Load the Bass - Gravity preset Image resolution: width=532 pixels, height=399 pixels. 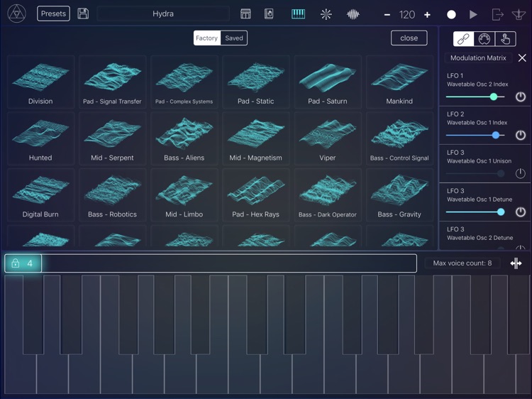pos(399,195)
